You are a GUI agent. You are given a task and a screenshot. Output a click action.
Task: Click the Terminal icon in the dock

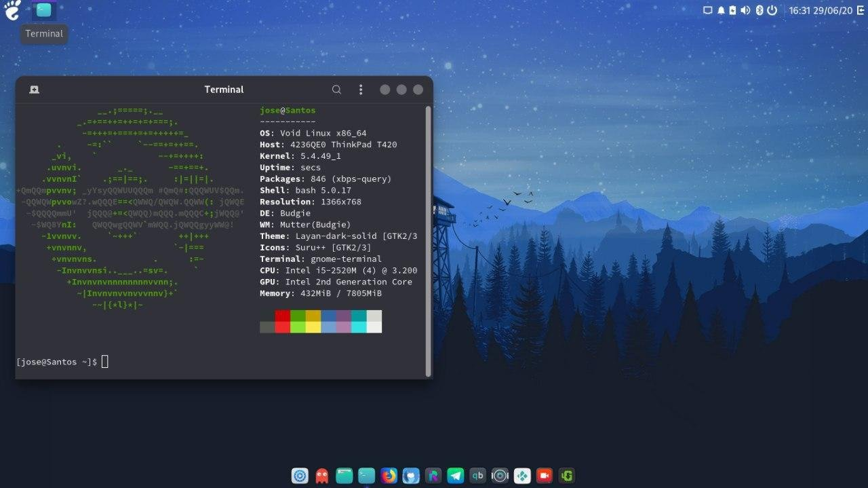367,476
